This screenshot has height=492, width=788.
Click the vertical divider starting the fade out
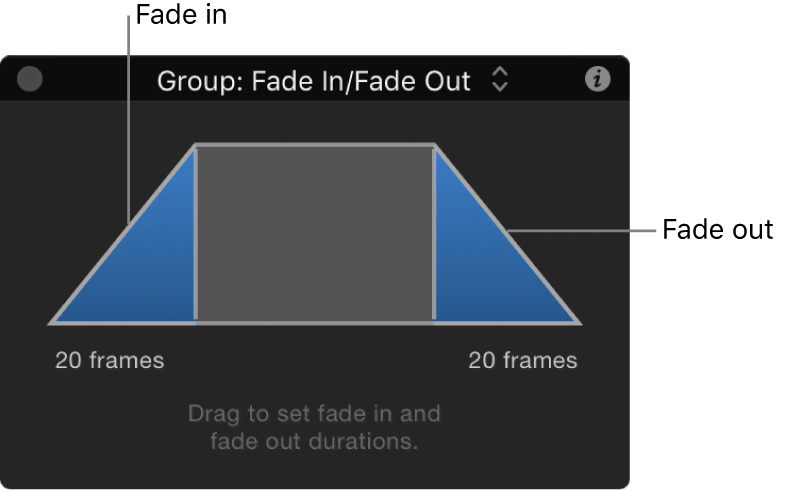click(434, 235)
